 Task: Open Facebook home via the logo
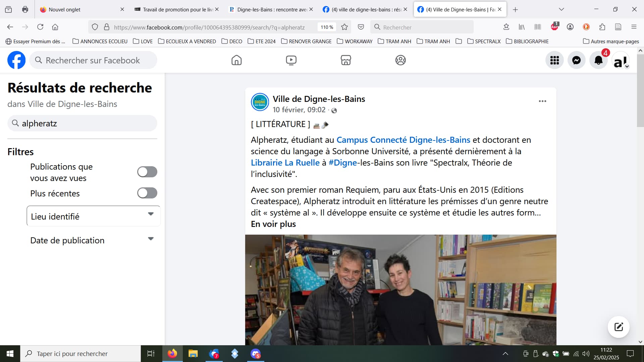click(16, 60)
